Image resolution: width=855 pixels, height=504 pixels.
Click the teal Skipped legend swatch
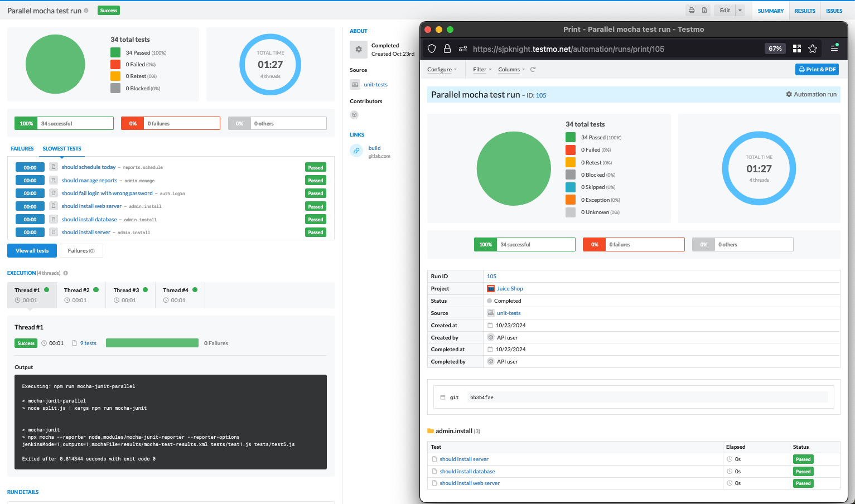point(571,187)
